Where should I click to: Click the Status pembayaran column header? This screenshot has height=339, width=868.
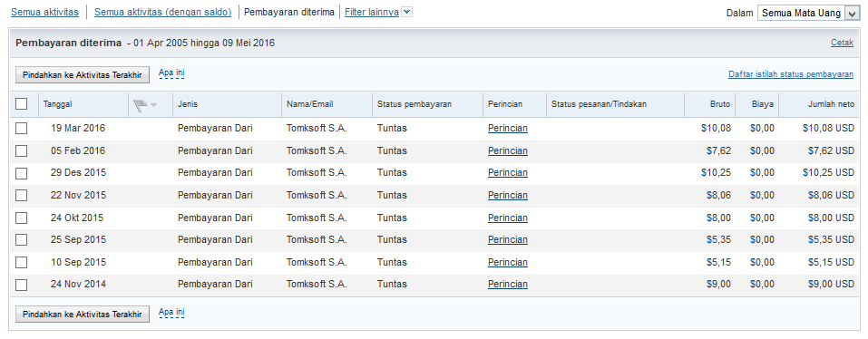pos(414,104)
